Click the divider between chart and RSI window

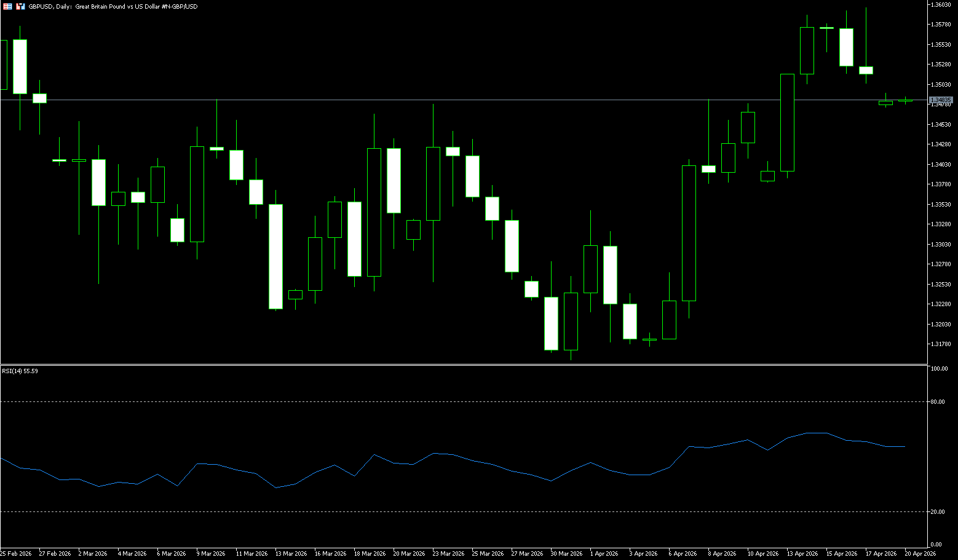click(x=461, y=365)
